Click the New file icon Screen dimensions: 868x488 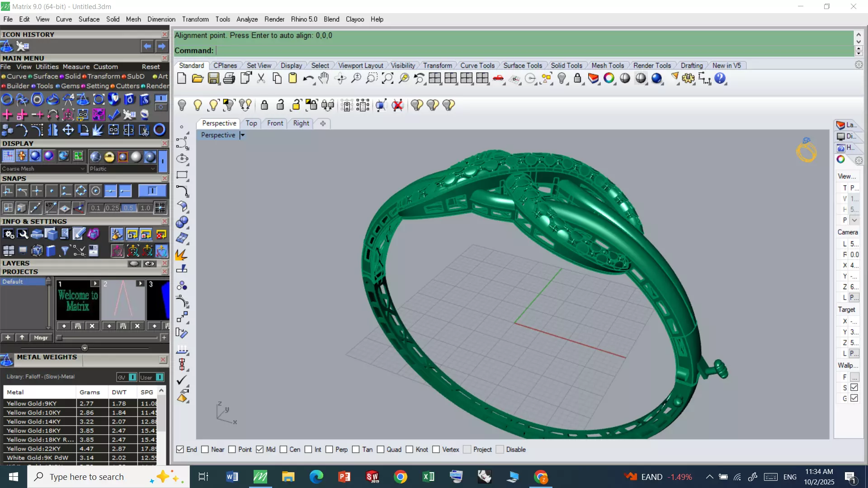[182, 79]
